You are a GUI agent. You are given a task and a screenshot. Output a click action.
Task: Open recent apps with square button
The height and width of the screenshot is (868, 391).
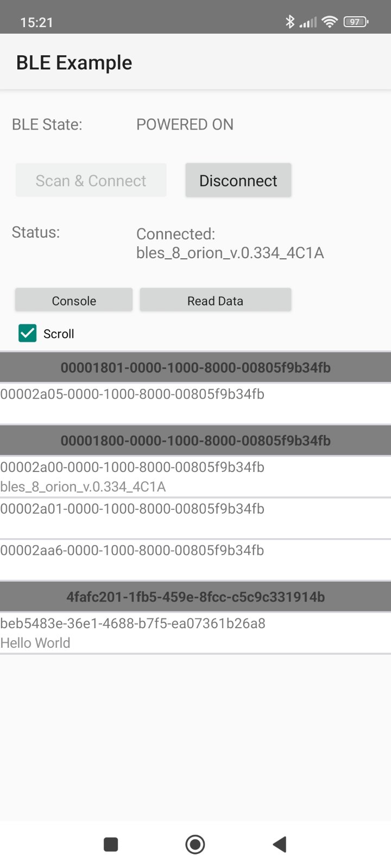(x=111, y=844)
